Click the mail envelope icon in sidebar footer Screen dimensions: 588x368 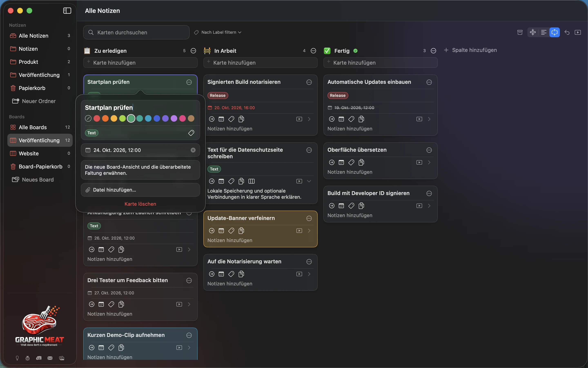[50, 358]
